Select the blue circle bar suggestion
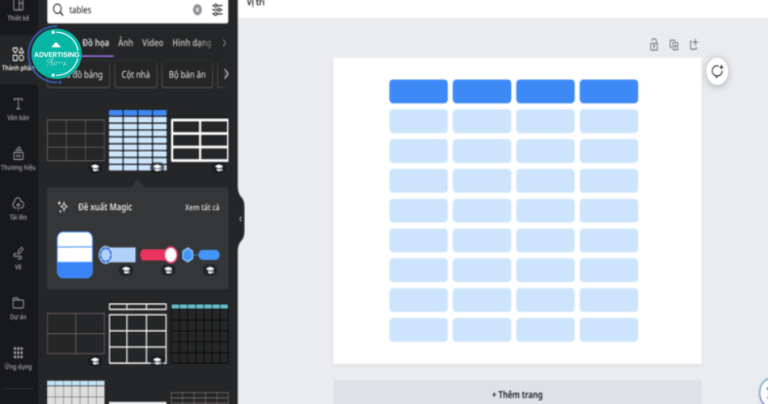 (117, 255)
